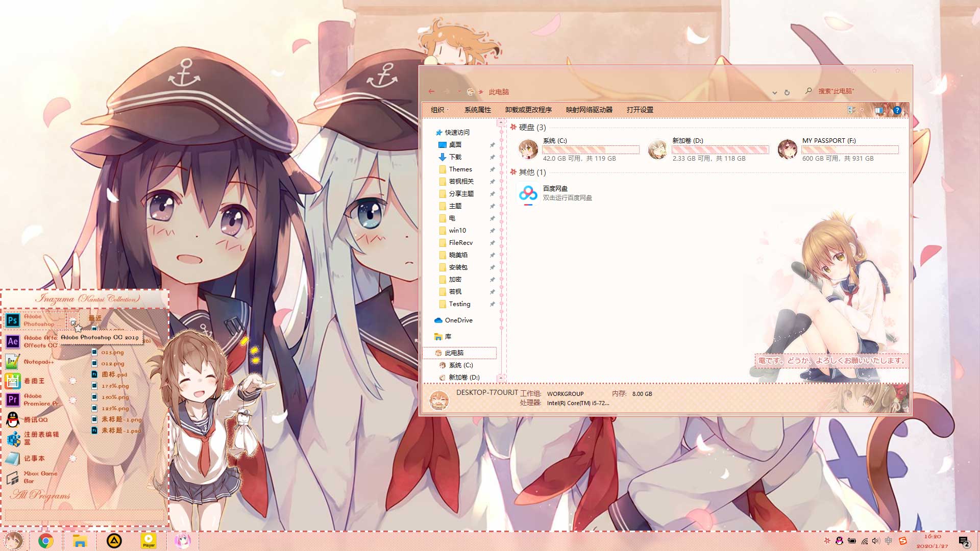This screenshot has width=980, height=551.
Task: Click the clock showing 16:20
Action: tap(932, 536)
